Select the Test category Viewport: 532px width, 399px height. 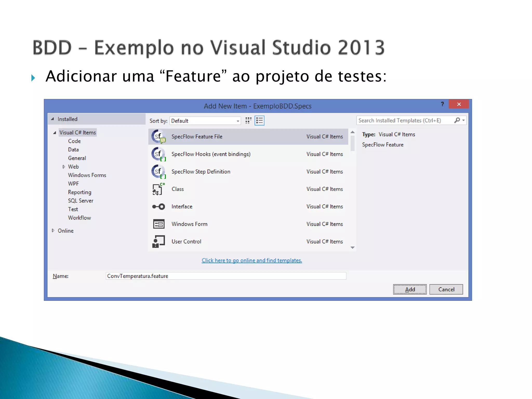[73, 209]
